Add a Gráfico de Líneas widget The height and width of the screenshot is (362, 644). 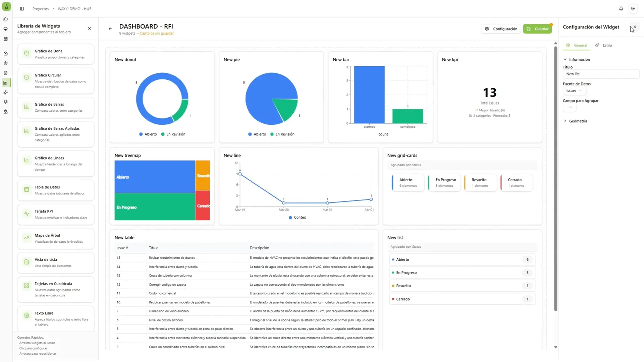pos(56,164)
